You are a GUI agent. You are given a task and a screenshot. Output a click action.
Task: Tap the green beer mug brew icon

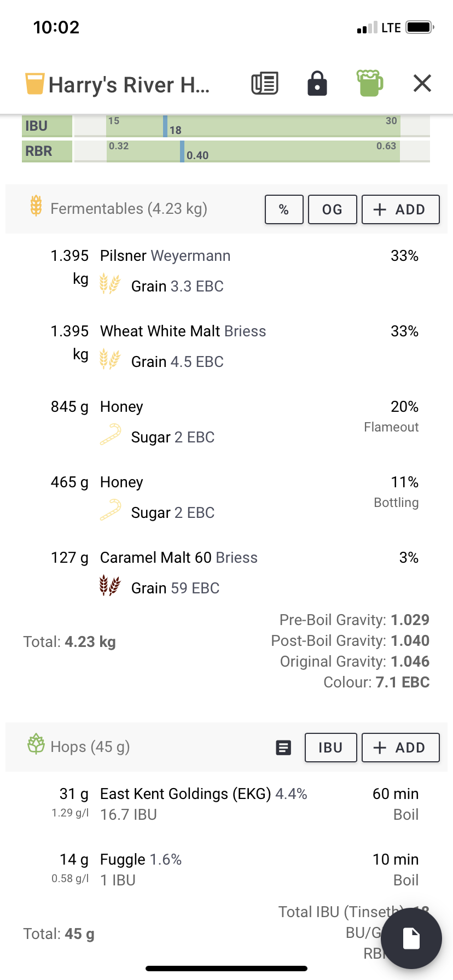click(370, 83)
